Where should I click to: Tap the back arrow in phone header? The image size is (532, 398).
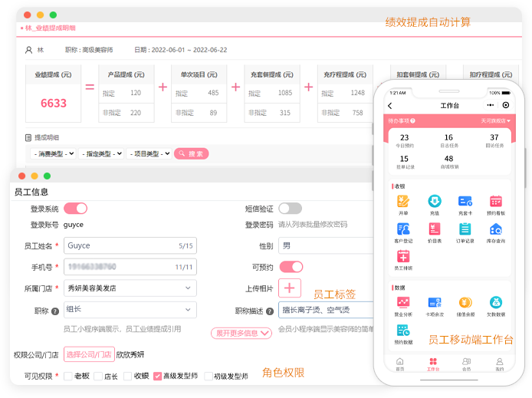[390, 106]
